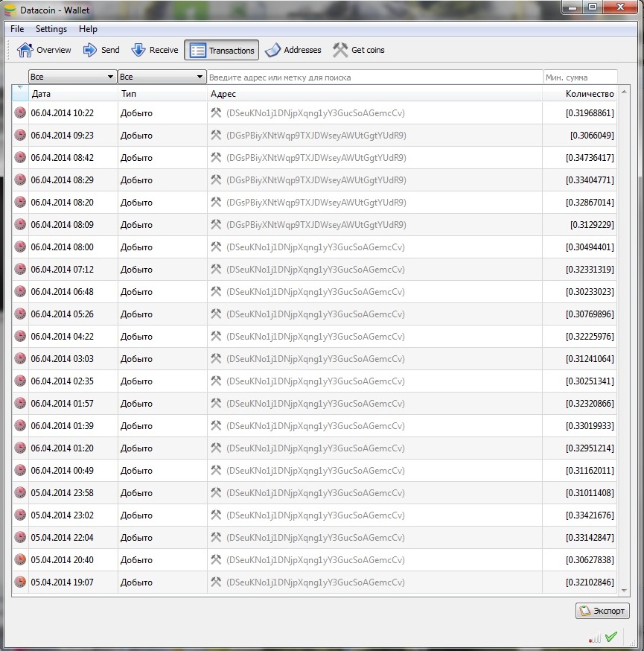Sort transactions by Адрес column

(x=374, y=94)
